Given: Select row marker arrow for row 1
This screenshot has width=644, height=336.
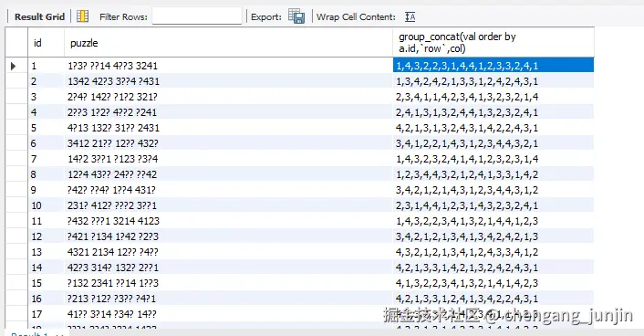Looking at the screenshot, I should tap(13, 66).
